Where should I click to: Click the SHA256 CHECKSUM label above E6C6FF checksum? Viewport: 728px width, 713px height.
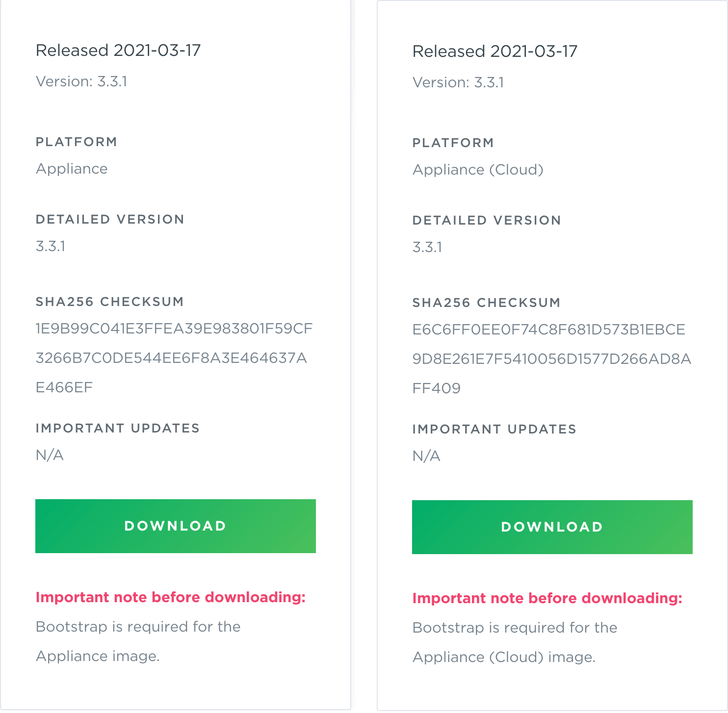click(486, 303)
